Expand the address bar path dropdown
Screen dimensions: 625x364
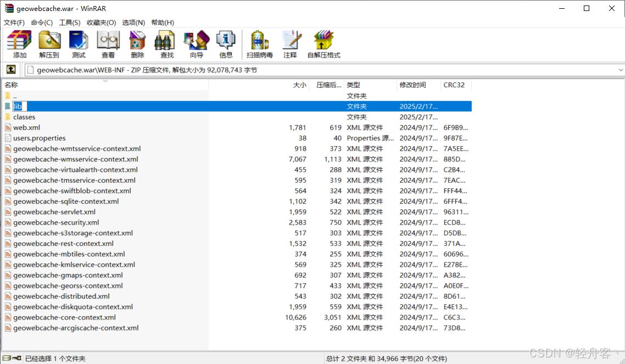pos(620,70)
